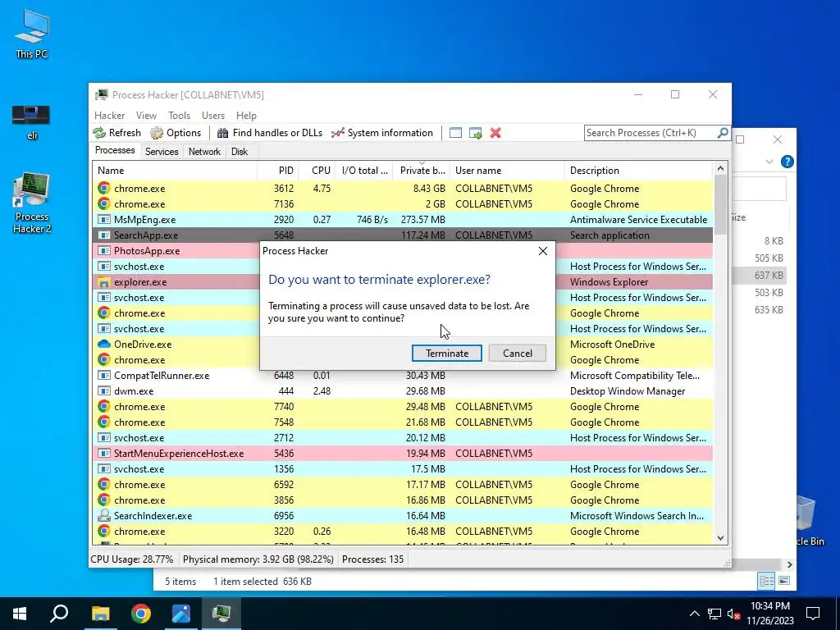Click the CompatTelRunner.exe process icon
The image size is (840, 630).
point(104,375)
